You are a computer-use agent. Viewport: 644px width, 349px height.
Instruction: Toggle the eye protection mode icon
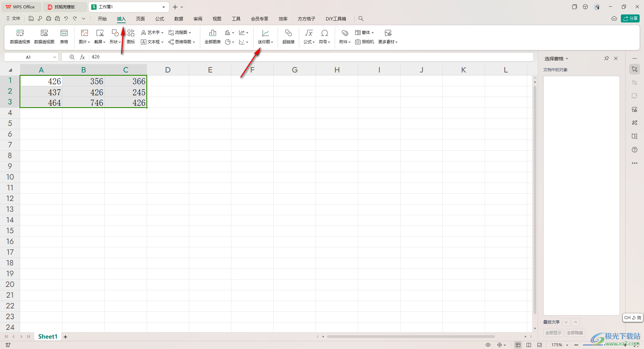[488, 345]
